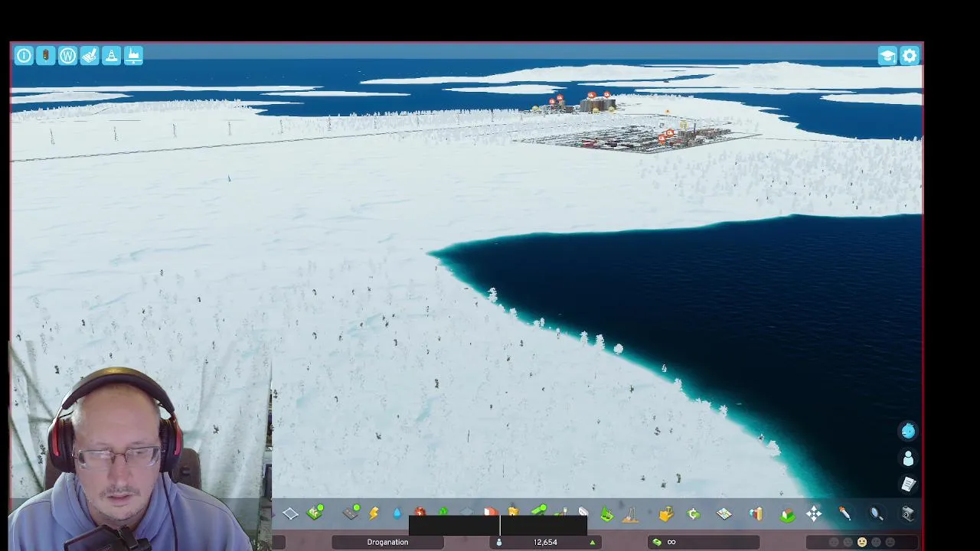Click the blue round chirper icon
The image size is (980, 551).
coord(908,431)
